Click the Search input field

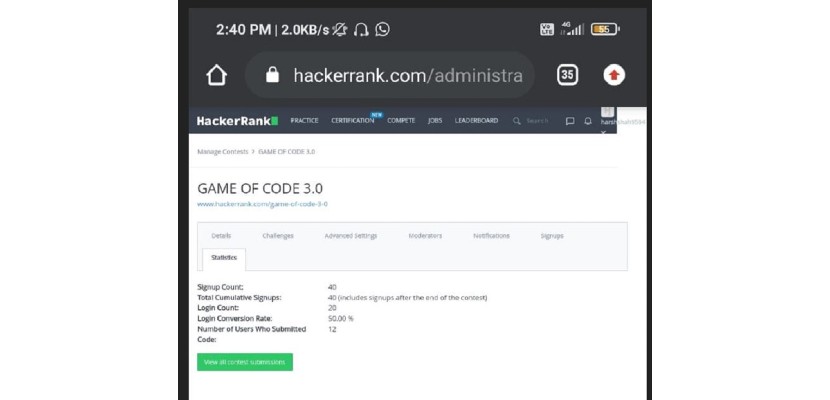tap(537, 121)
